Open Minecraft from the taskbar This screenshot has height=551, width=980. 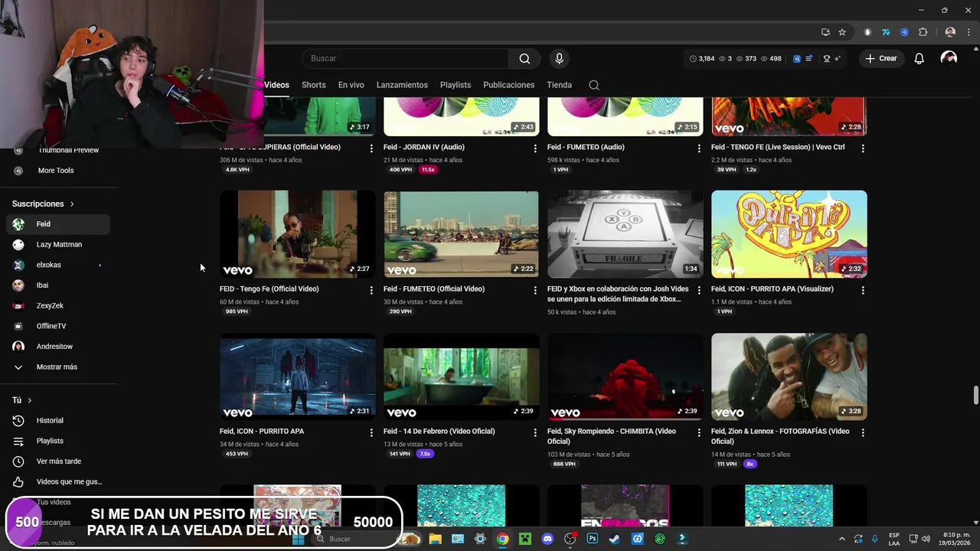(525, 539)
